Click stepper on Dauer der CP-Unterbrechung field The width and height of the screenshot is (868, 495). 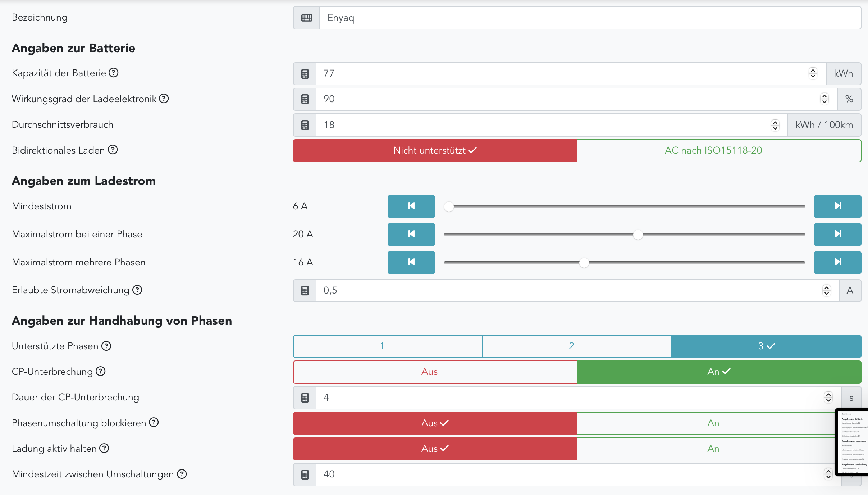tap(828, 398)
